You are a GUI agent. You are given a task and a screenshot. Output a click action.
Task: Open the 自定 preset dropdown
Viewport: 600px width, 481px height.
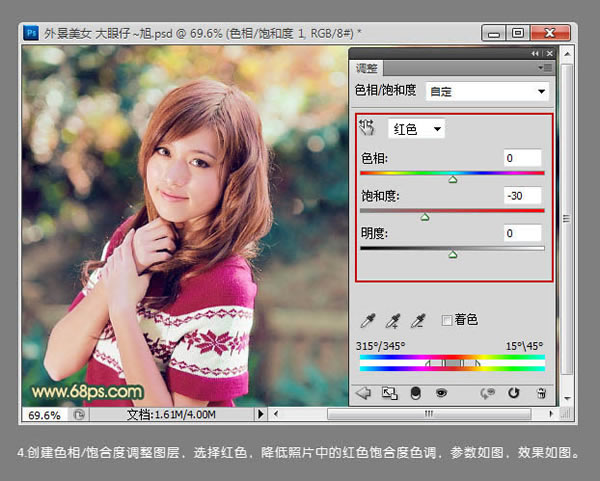pyautogui.click(x=487, y=91)
